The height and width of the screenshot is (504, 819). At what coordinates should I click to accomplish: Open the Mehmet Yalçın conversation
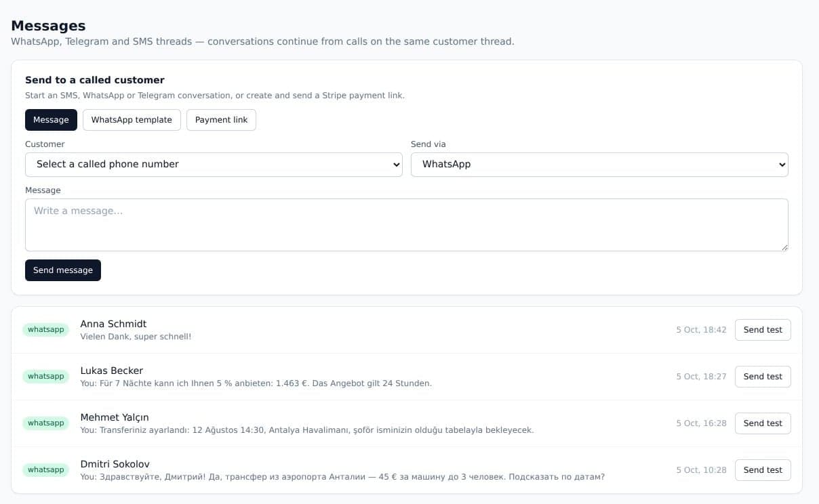[x=407, y=423]
